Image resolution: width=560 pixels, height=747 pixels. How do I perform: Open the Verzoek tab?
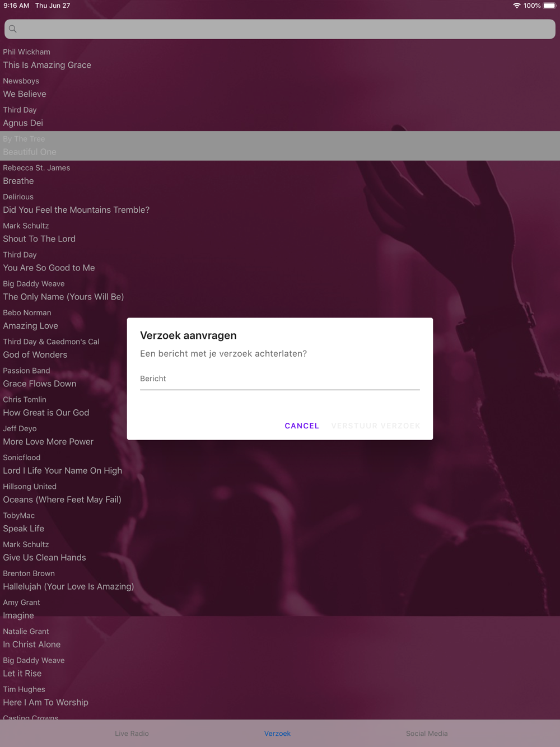278,733
